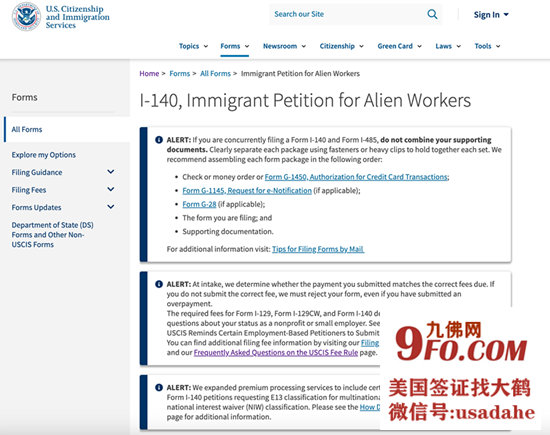Open Form G-1145 e-Notification link
The width and height of the screenshot is (550, 435).
247,190
